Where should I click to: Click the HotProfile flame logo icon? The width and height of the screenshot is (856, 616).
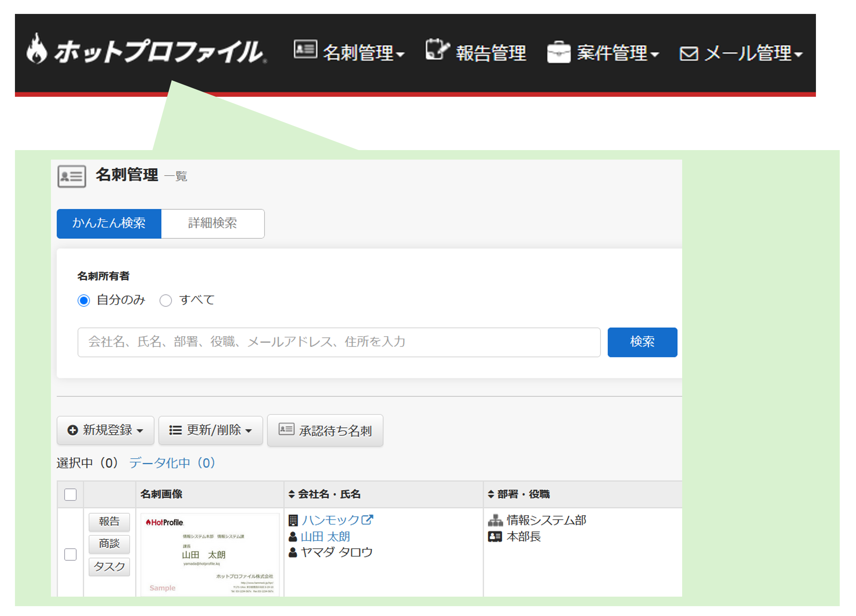tap(37, 48)
